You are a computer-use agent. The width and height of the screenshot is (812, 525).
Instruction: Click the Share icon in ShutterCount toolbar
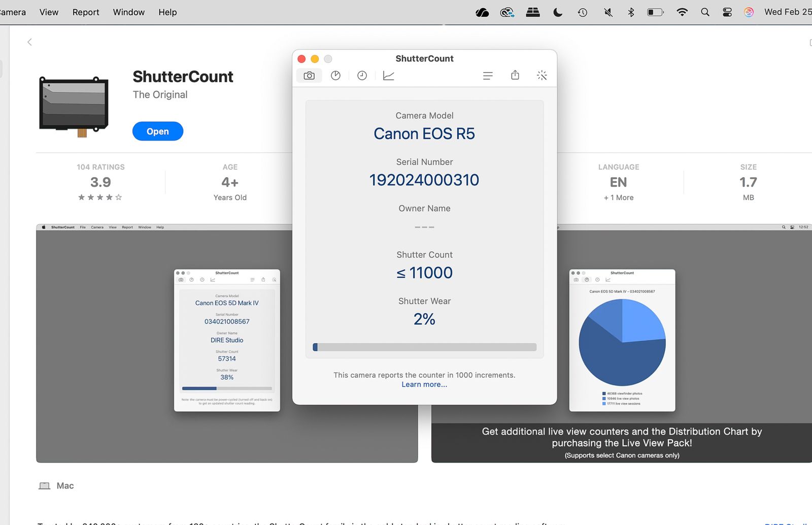click(515, 75)
